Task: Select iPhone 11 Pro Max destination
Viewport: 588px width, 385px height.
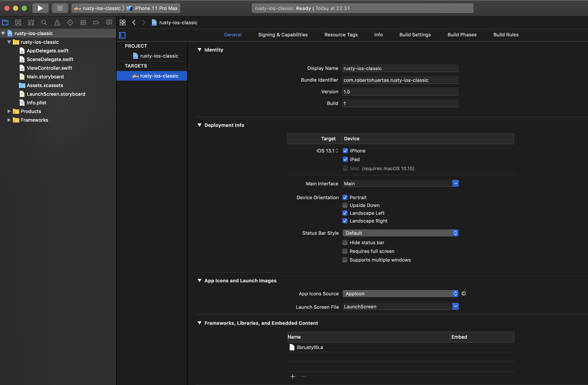Action: click(156, 8)
